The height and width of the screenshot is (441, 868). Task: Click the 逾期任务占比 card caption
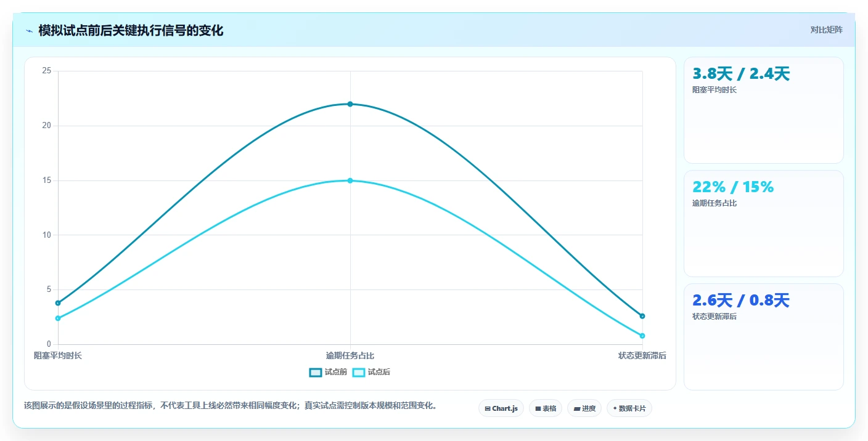tap(714, 203)
